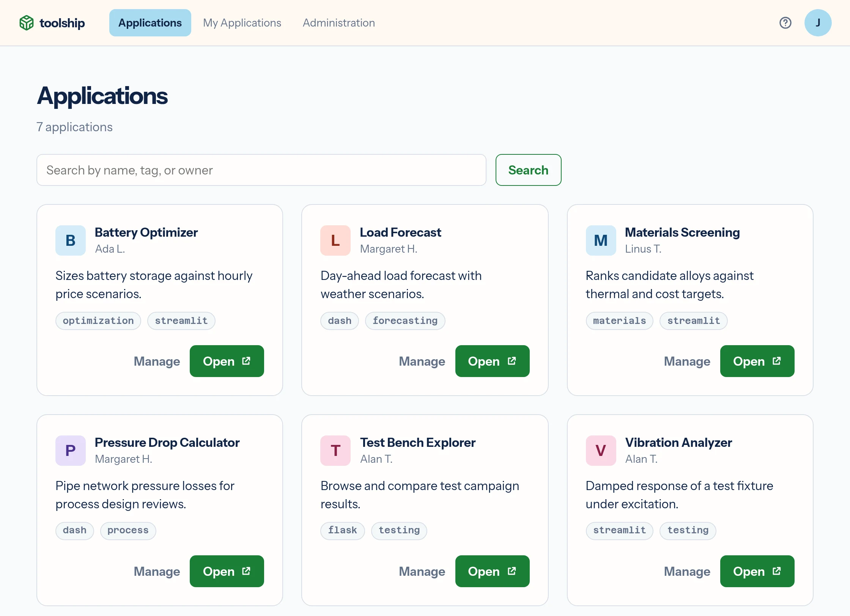
Task: Switch to the Applications tab
Action: point(150,23)
